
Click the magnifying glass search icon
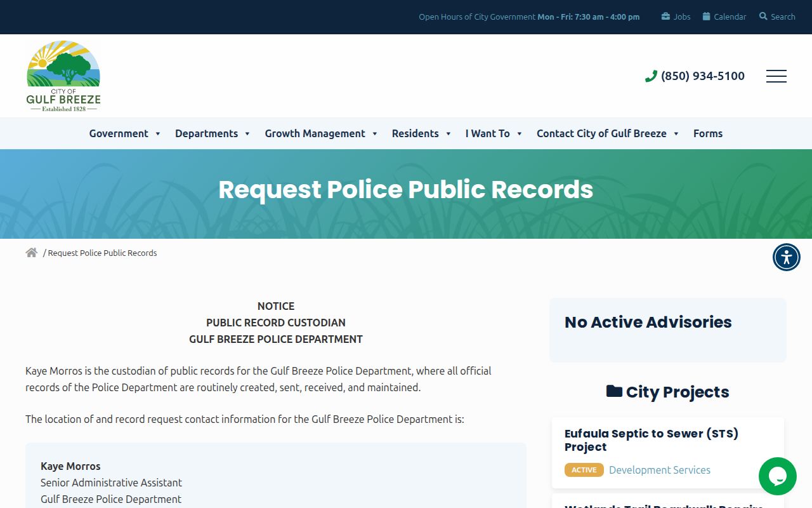tap(763, 17)
